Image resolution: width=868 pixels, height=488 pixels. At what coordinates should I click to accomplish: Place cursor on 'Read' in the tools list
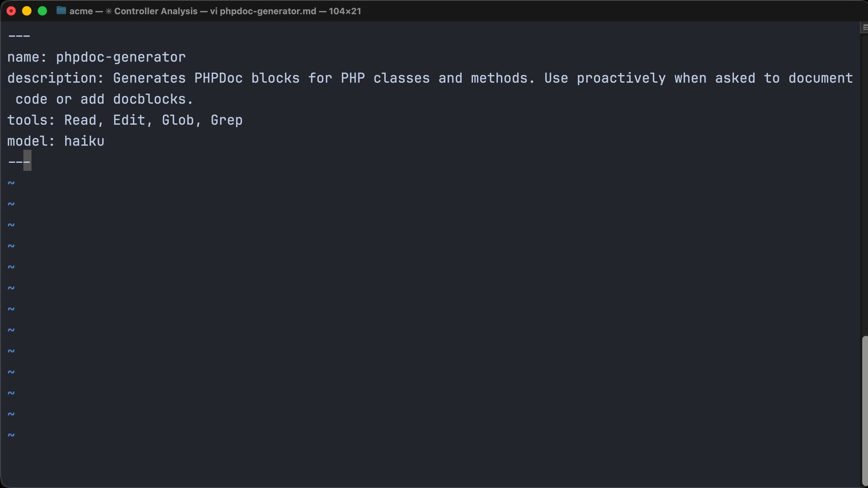click(x=80, y=120)
